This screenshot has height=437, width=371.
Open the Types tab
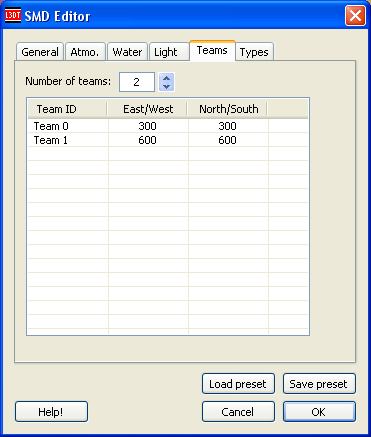tap(254, 52)
